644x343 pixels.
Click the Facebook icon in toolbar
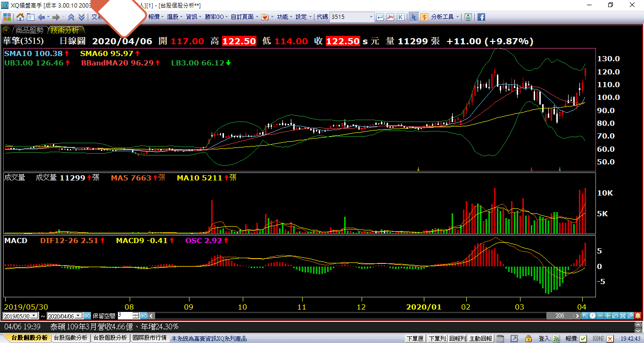click(x=481, y=17)
